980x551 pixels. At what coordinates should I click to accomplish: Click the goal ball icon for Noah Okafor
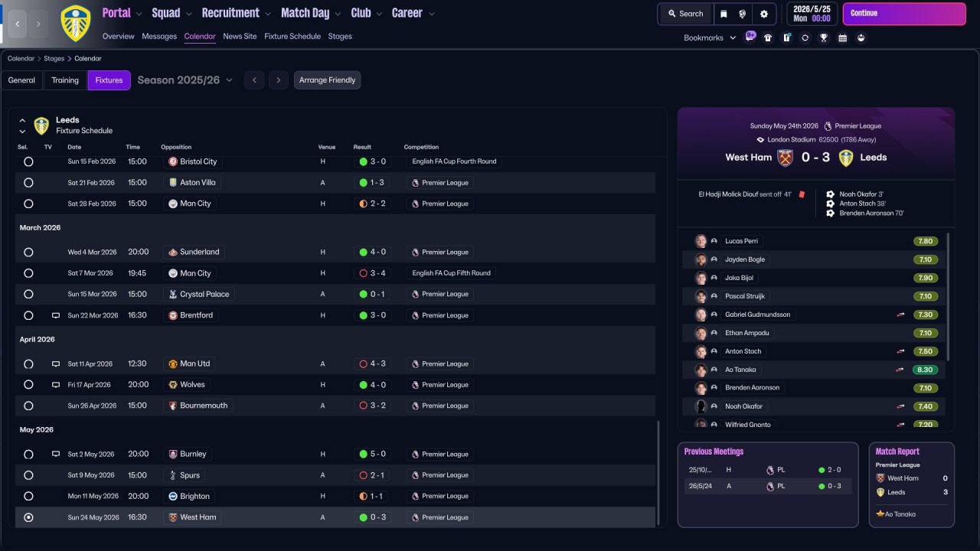point(831,194)
